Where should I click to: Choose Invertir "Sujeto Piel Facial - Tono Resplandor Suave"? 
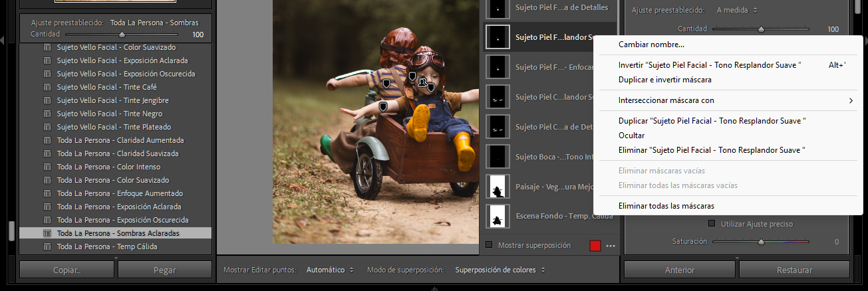710,65
